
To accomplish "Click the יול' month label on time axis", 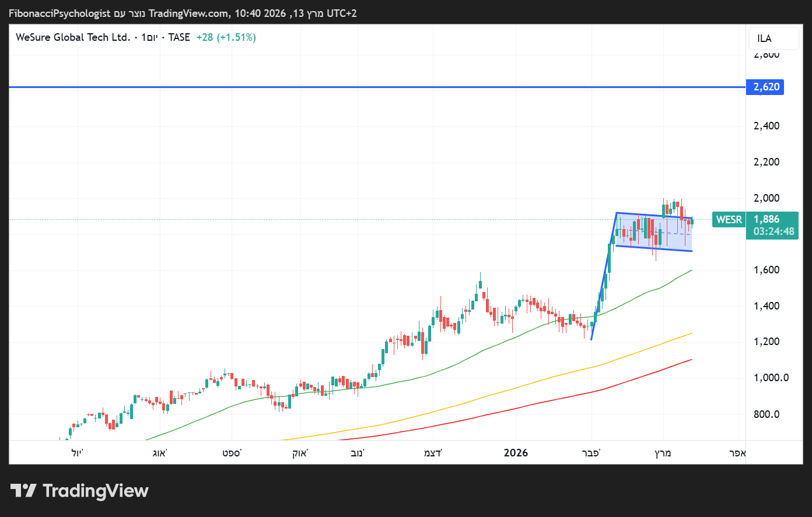I will coord(78,453).
